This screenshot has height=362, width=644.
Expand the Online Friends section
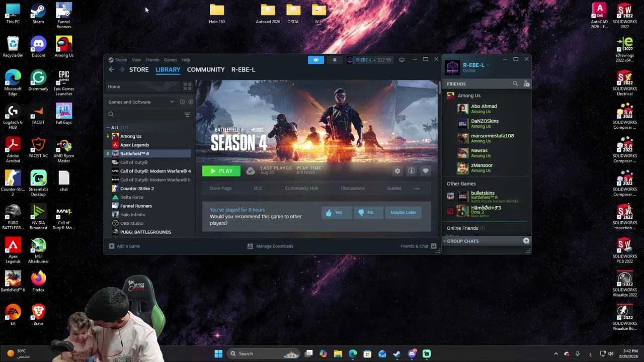pos(465,228)
